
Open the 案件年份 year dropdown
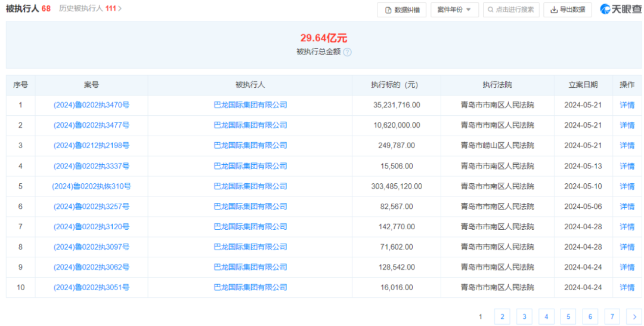[454, 10]
